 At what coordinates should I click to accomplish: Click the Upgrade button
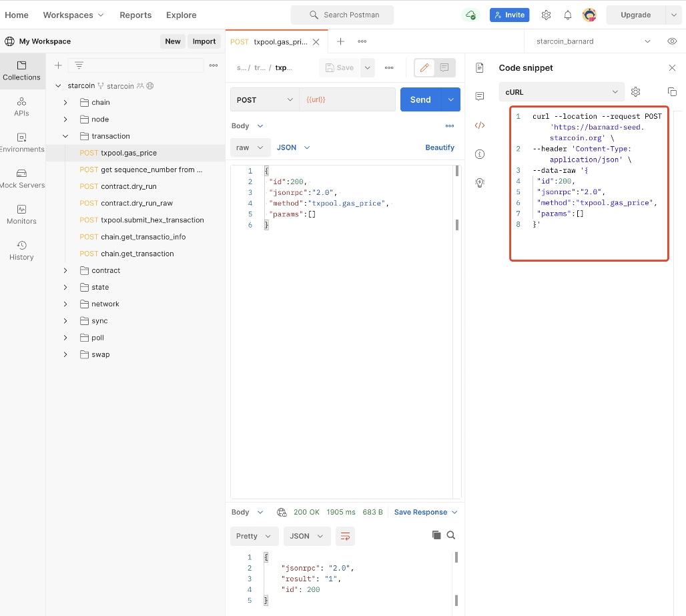click(636, 15)
